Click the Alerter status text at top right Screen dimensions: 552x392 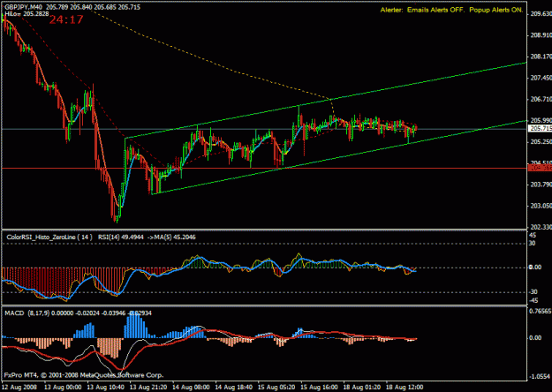point(451,10)
